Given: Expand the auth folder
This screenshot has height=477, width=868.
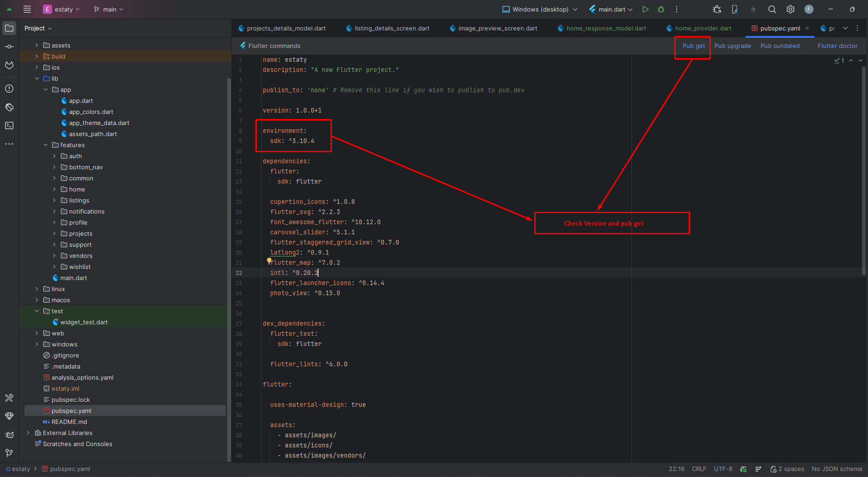Looking at the screenshot, I should 54,156.
